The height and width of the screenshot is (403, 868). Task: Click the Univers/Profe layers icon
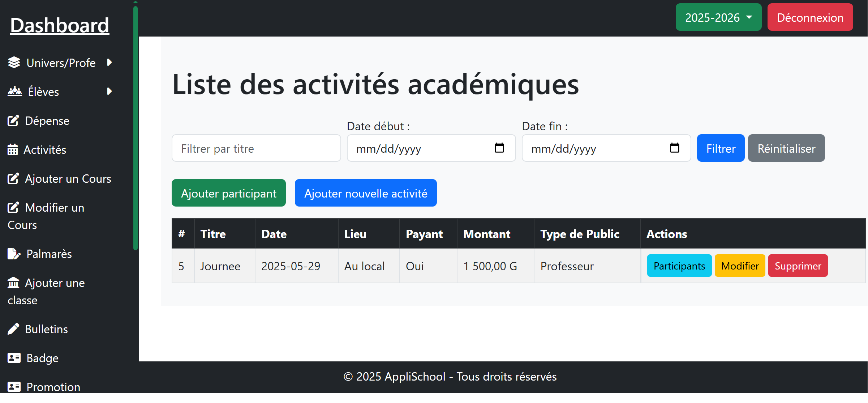point(14,63)
